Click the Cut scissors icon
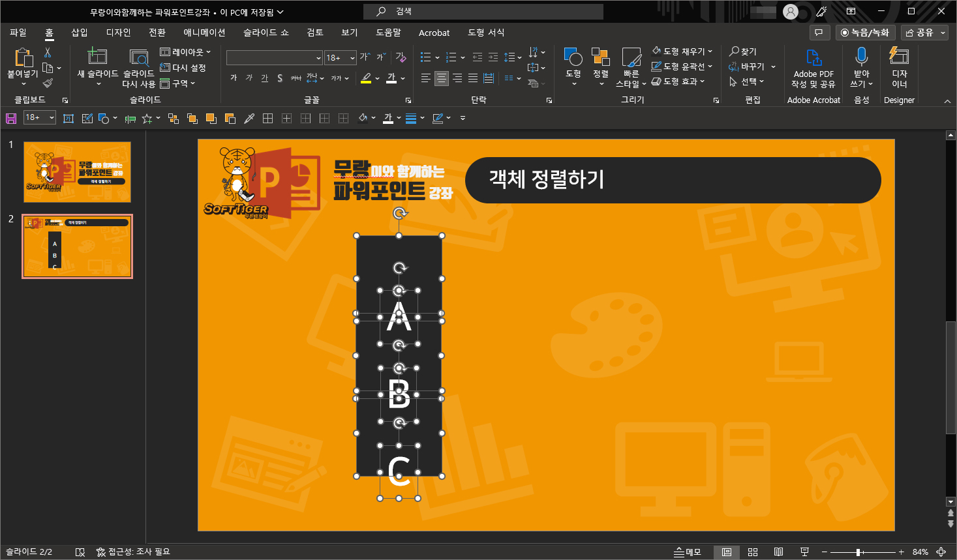The width and height of the screenshot is (957, 560). point(48,53)
